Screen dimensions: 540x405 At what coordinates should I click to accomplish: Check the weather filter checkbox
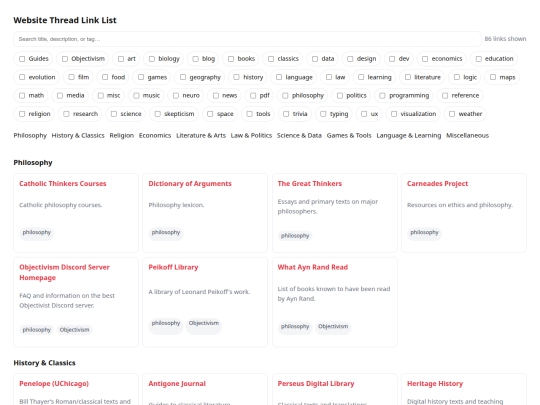click(x=452, y=114)
